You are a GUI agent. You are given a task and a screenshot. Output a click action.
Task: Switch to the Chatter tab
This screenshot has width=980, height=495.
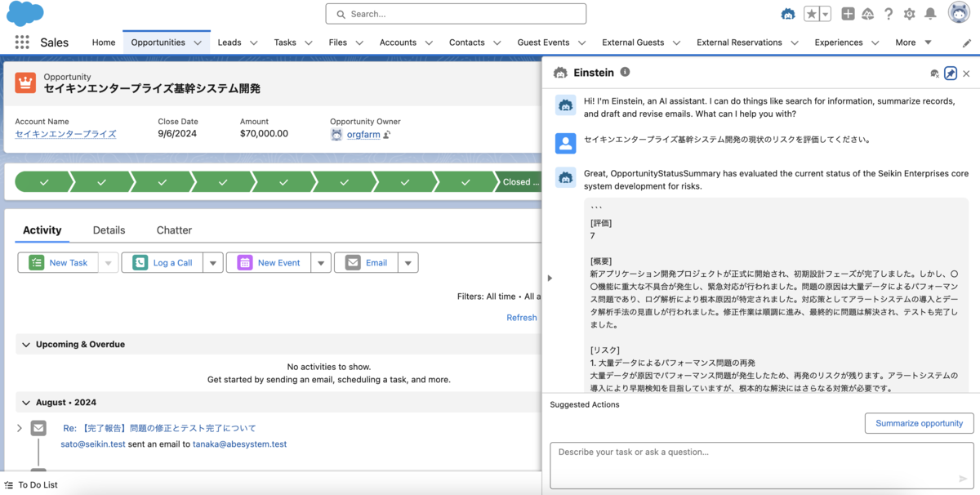point(174,230)
